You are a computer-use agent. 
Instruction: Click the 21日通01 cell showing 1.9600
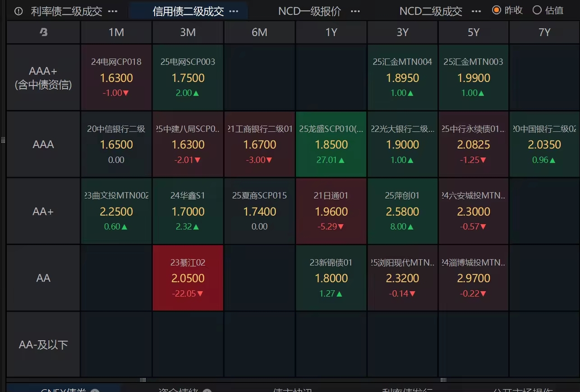point(331,211)
